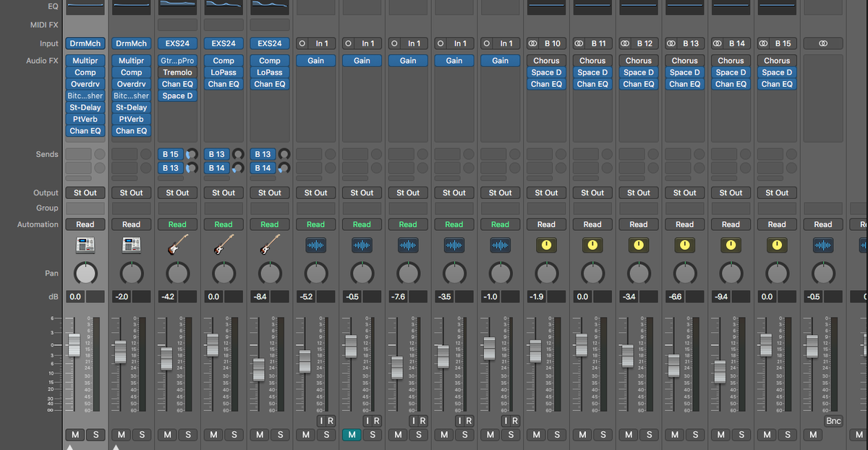Open automation Read menu on Bnc channel
Viewport: 868px width, 450px height.
click(823, 224)
